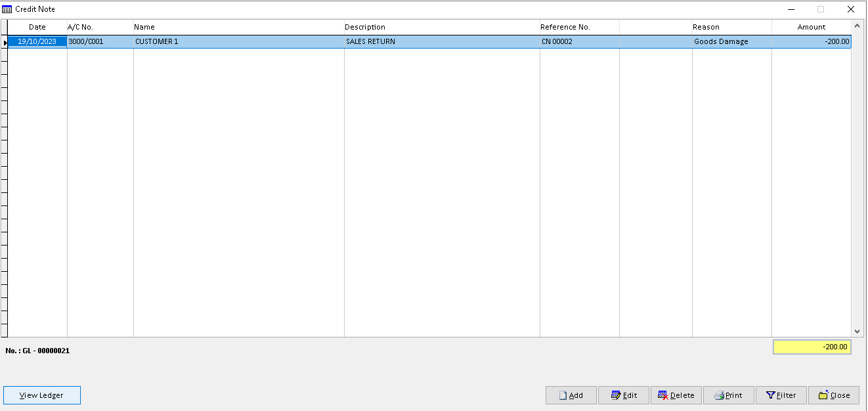This screenshot has height=411, width=868.
Task: Click the scroll up arrow of the grid
Action: 857,26
